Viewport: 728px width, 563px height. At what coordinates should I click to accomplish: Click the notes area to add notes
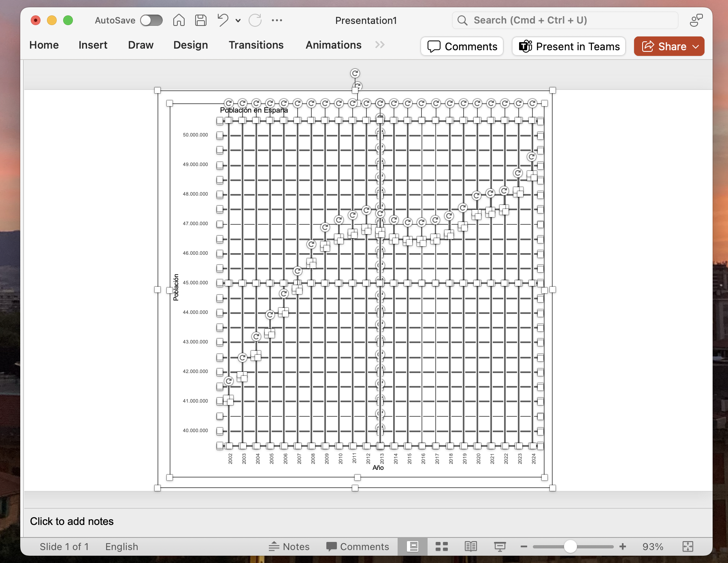72,521
